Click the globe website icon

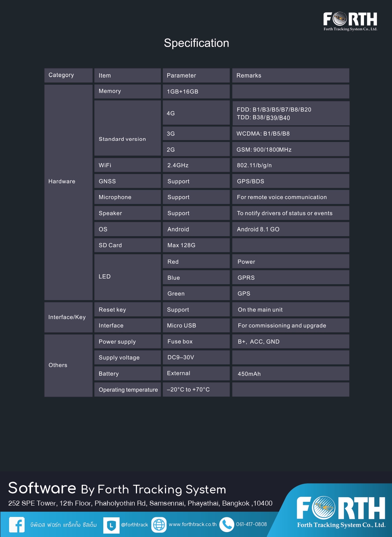(x=159, y=525)
